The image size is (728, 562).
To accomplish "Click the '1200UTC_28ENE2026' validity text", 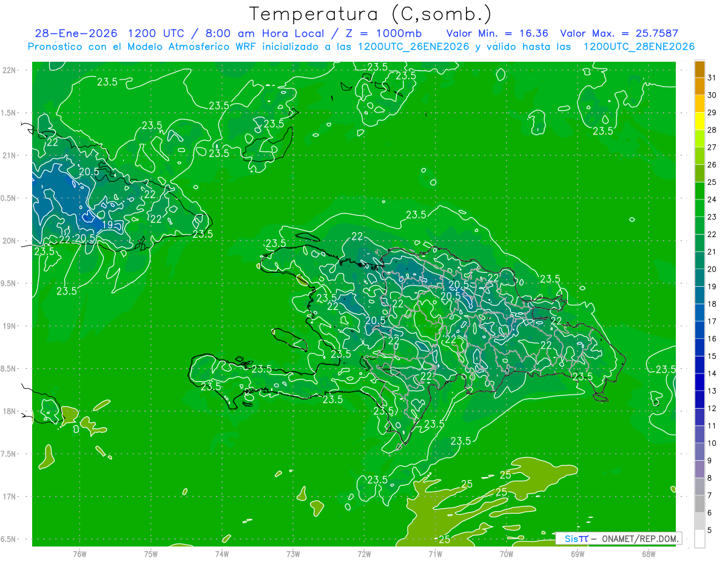I will click(x=638, y=47).
